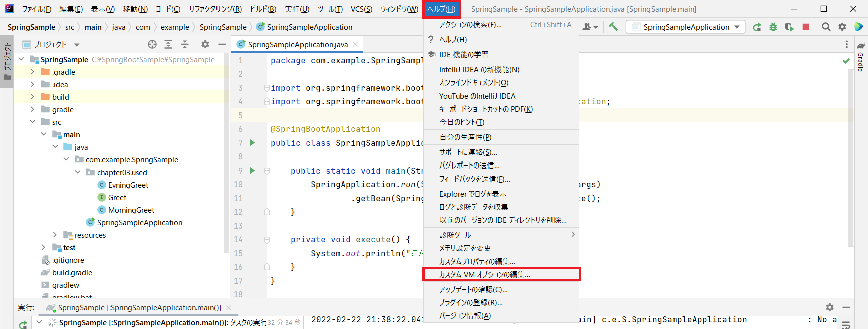Stop the running application with red square
Screen dimensions: 868x329
[806, 27]
